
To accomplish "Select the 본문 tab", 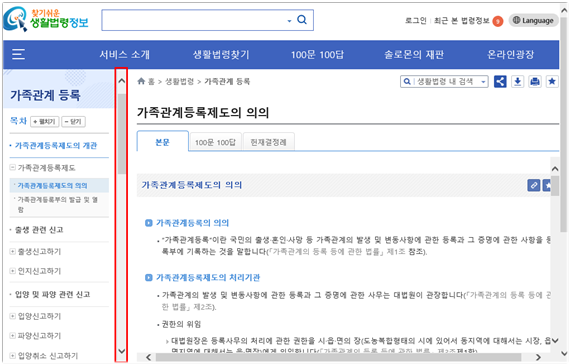I will click(x=163, y=142).
